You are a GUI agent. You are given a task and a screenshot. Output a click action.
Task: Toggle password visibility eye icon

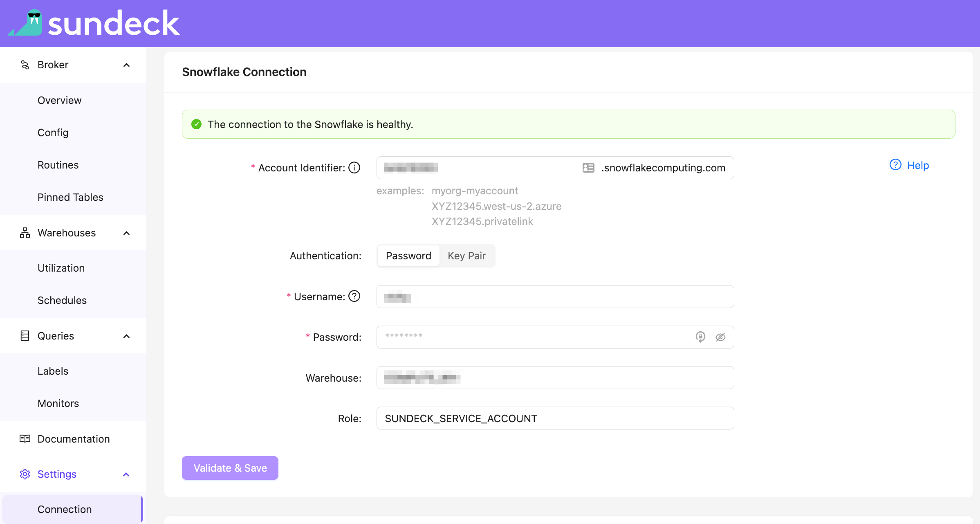pyautogui.click(x=720, y=337)
